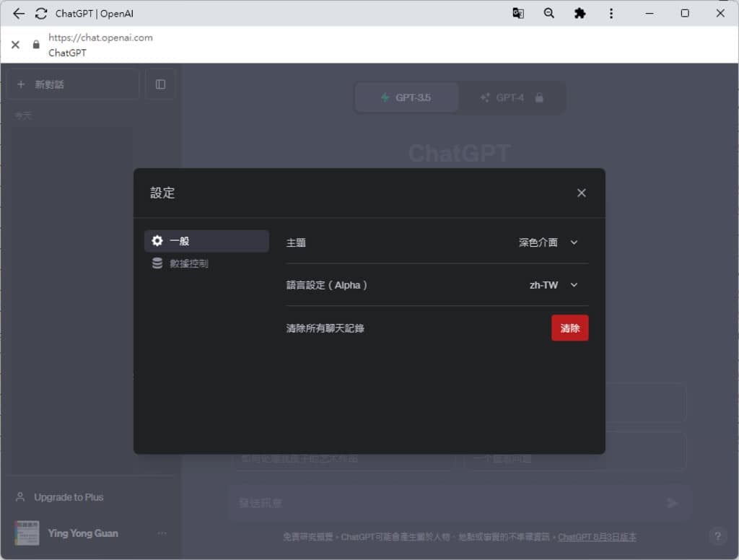Screen dimensions: 739x560
Task: Click the 清除所有聊天記錄 label
Action: (325, 328)
